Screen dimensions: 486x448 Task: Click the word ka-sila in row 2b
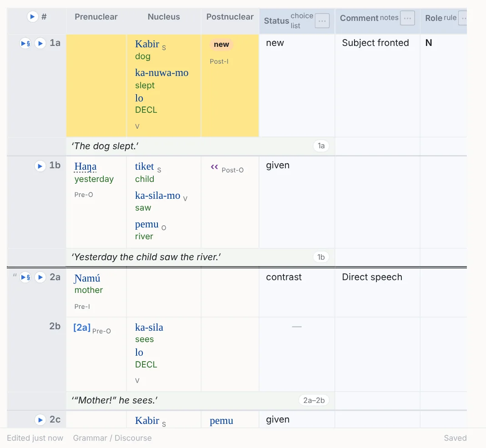pos(149,327)
